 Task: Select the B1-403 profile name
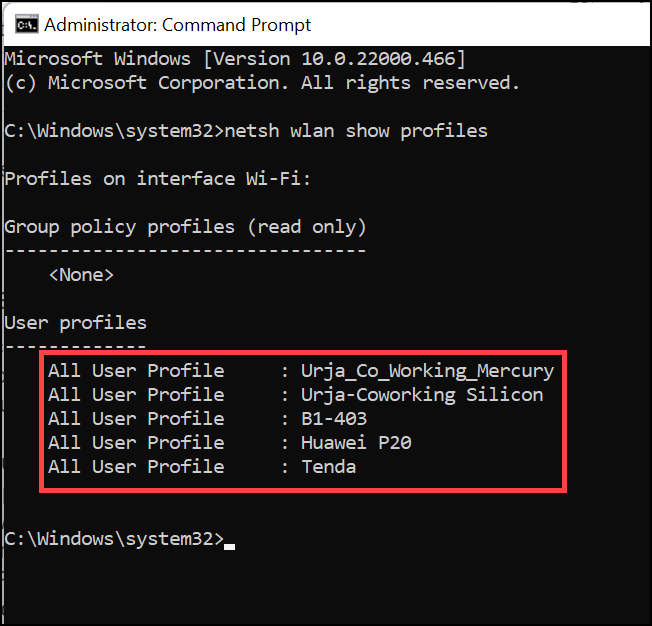(x=334, y=419)
